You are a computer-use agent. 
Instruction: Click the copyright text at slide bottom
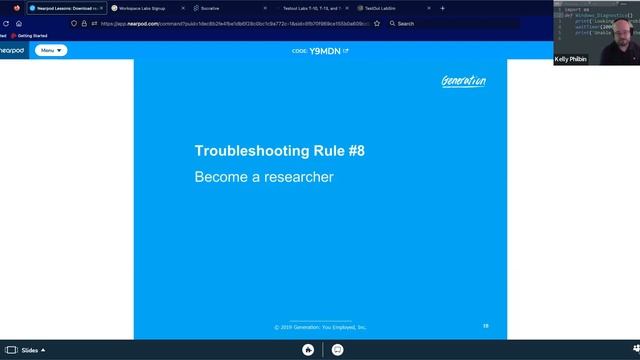(x=320, y=327)
